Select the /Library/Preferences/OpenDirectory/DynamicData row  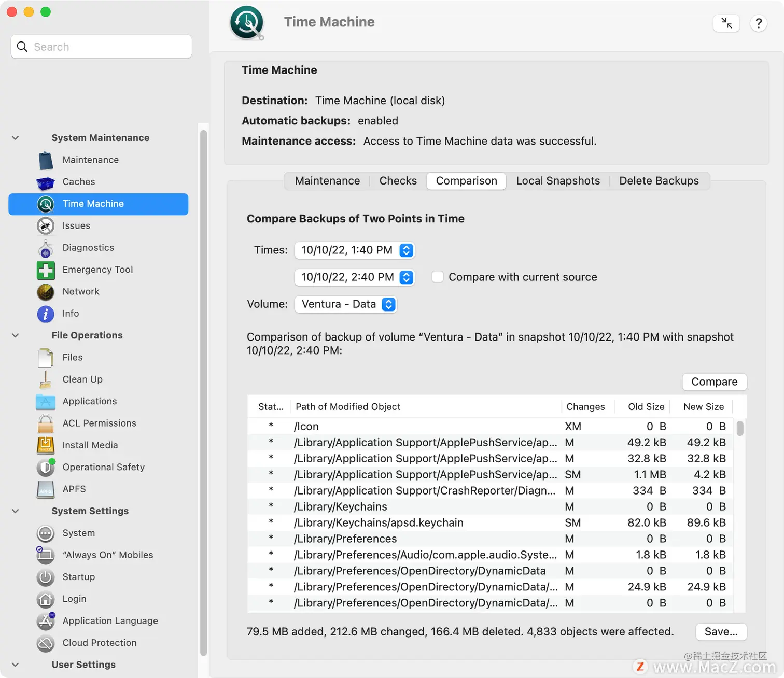pos(491,571)
